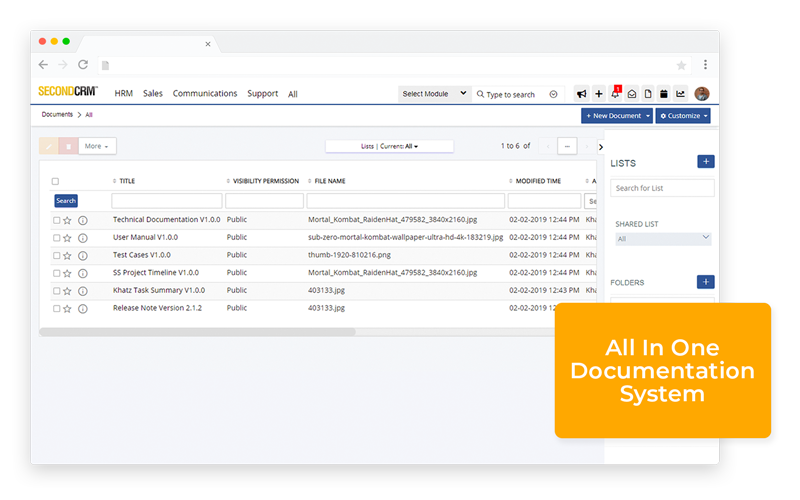Screen dimensions: 800x500
Task: Click the Documents breadcrumb link
Action: click(x=57, y=114)
